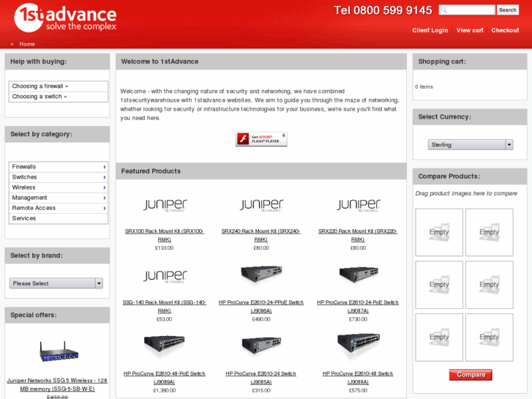
Task: Click the Get Adobe Flash Player badge
Action: pyautogui.click(x=261, y=139)
